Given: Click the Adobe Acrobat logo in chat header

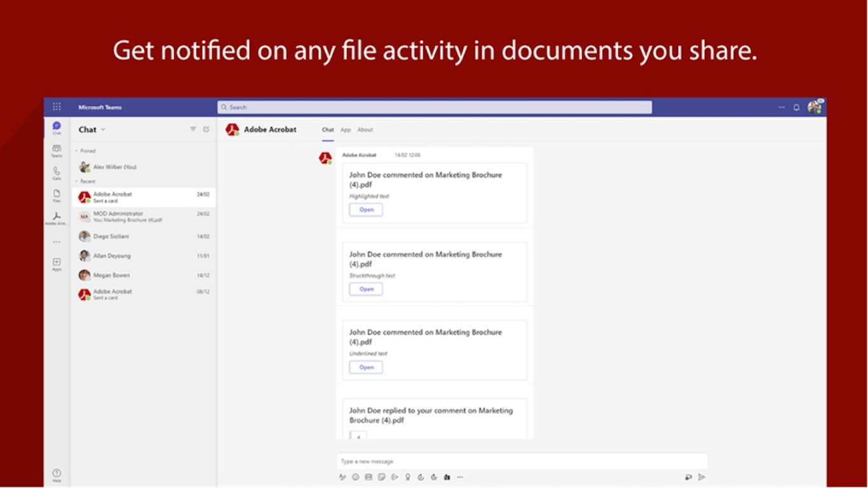Looking at the screenshot, I should (x=233, y=130).
